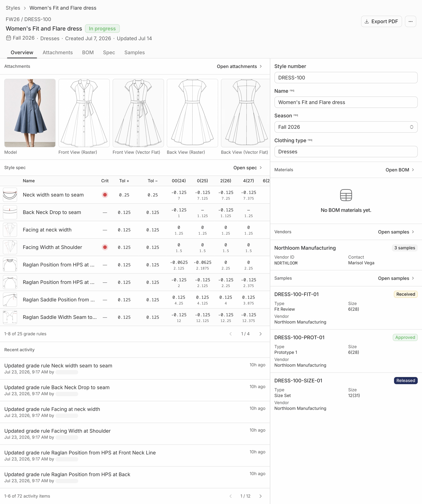Image resolution: width=422 pixels, height=504 pixels.
Task: Click Northloom Manufacturing vendor name heading
Action: click(x=305, y=248)
